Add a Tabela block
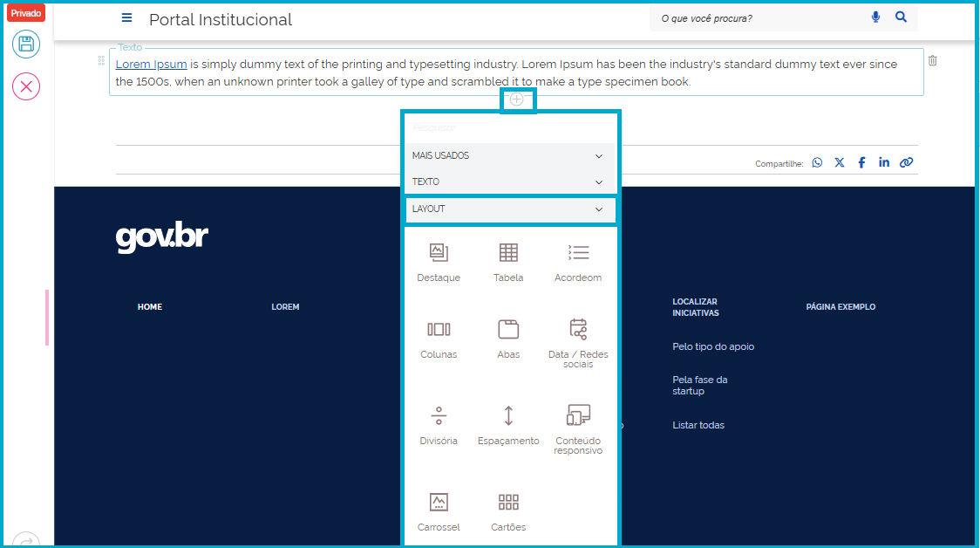980x548 pixels. pyautogui.click(x=508, y=262)
